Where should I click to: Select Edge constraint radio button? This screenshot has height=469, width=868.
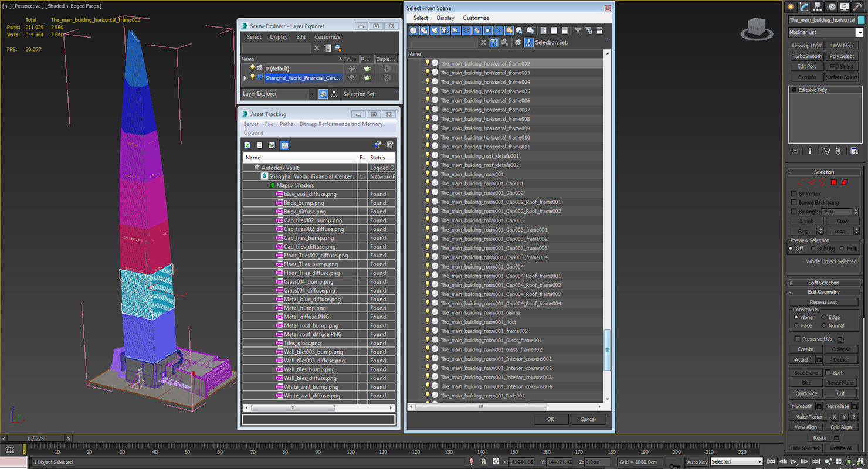[824, 317]
